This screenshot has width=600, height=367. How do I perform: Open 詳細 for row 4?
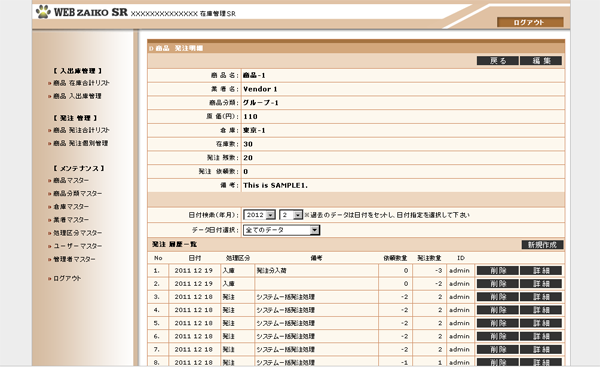pos(541,310)
